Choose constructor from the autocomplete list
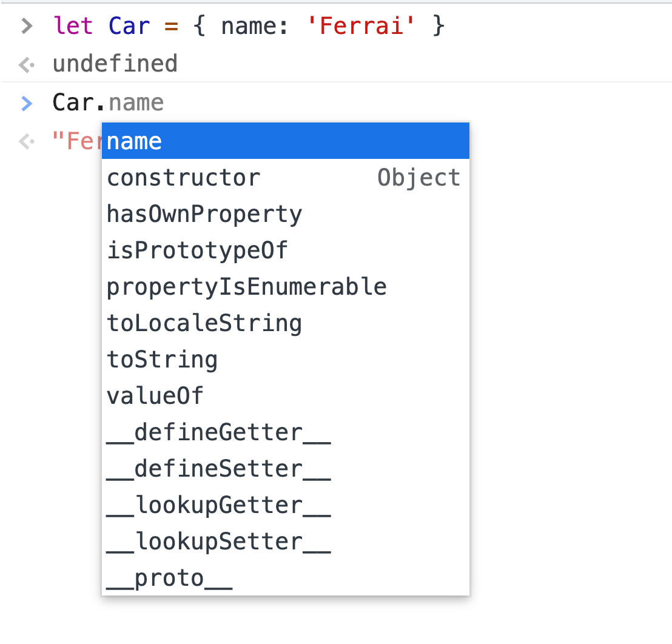672x644 pixels. pyautogui.click(x=183, y=177)
